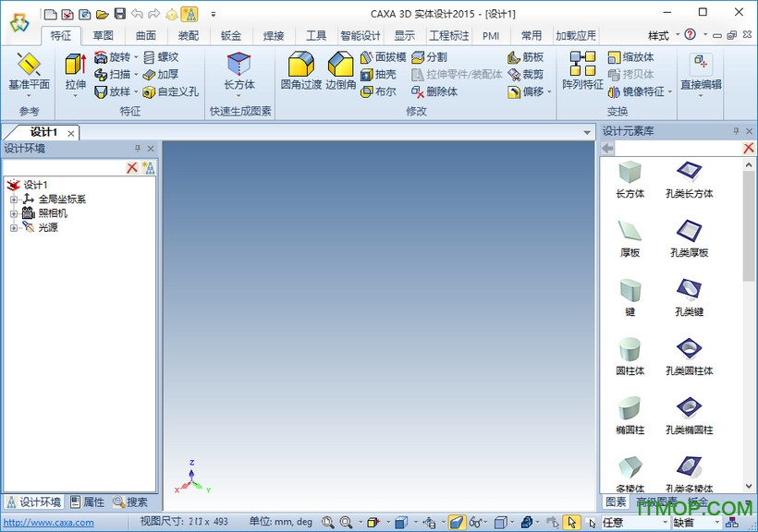Screen dimensions: 758x532
Task: Switch to the 草图 ribbon tab
Action: [x=103, y=35]
